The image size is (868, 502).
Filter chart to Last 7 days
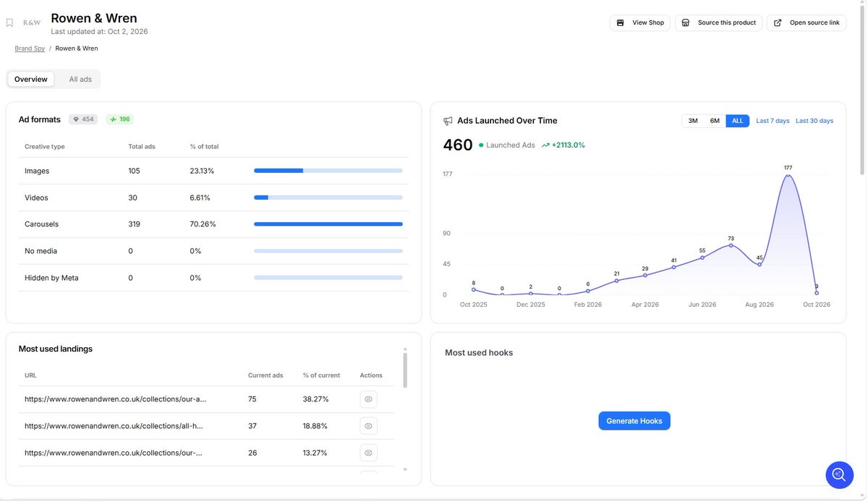click(x=773, y=121)
